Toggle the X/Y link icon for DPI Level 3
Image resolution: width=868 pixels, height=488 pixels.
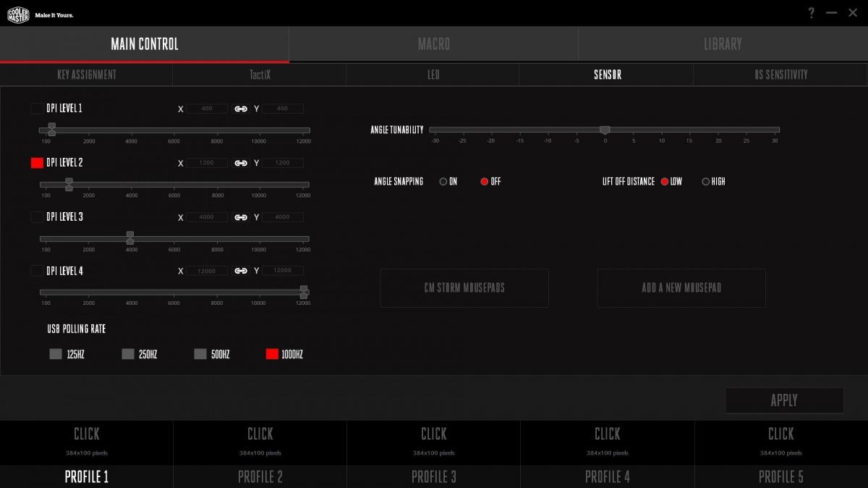pyautogui.click(x=241, y=217)
